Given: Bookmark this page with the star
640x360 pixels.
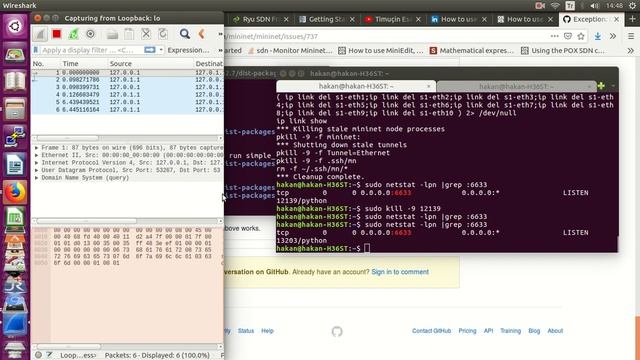Looking at the screenshot, I should coord(581,36).
